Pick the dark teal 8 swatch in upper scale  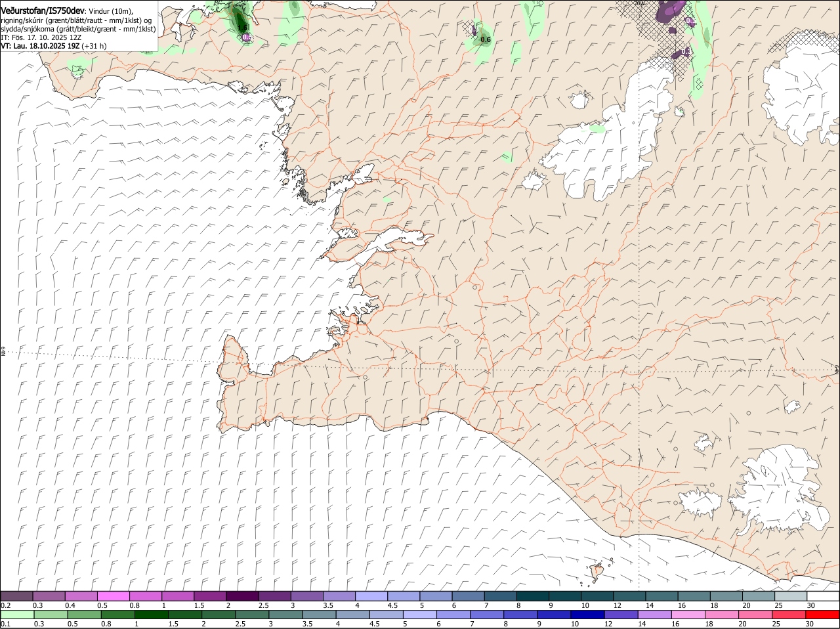[x=533, y=596]
